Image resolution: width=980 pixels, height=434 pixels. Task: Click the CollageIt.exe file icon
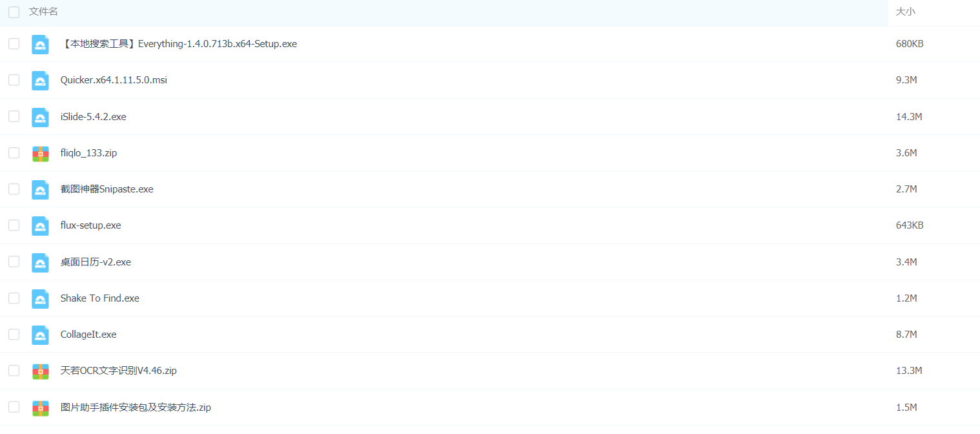41,335
